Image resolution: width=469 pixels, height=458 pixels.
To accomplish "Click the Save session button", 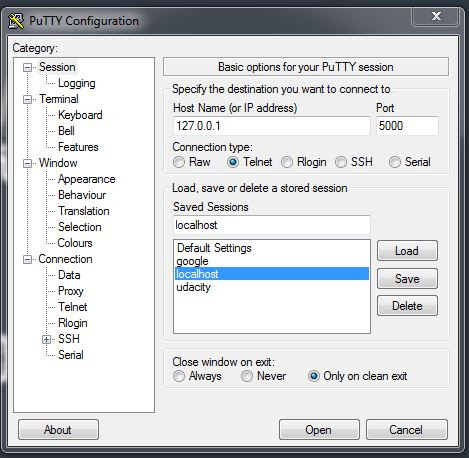I will pos(407,278).
